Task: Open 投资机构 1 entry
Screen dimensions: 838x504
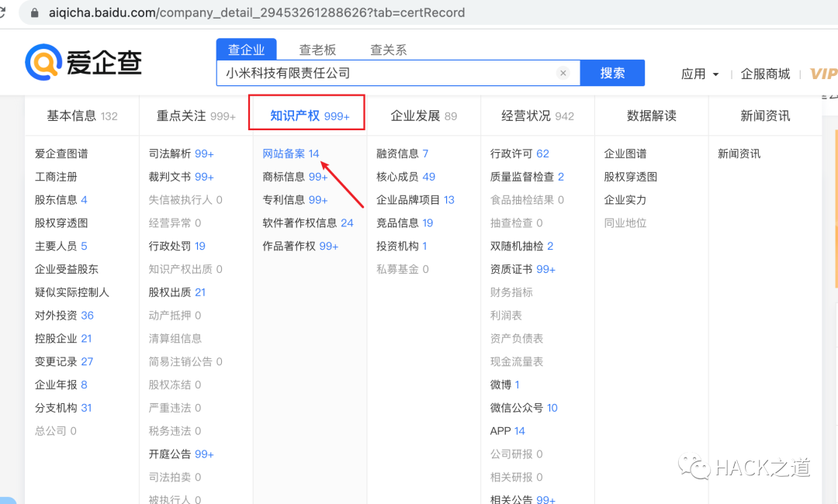Action: (x=402, y=246)
